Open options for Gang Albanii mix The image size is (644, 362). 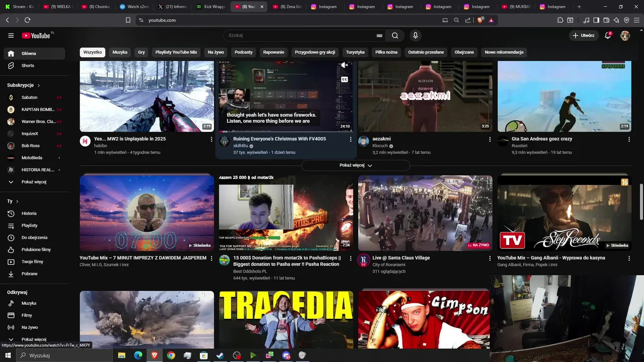[629, 258]
